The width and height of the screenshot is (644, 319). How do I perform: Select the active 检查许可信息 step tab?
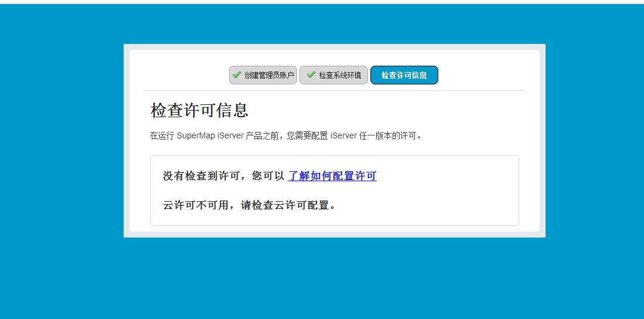pos(404,75)
